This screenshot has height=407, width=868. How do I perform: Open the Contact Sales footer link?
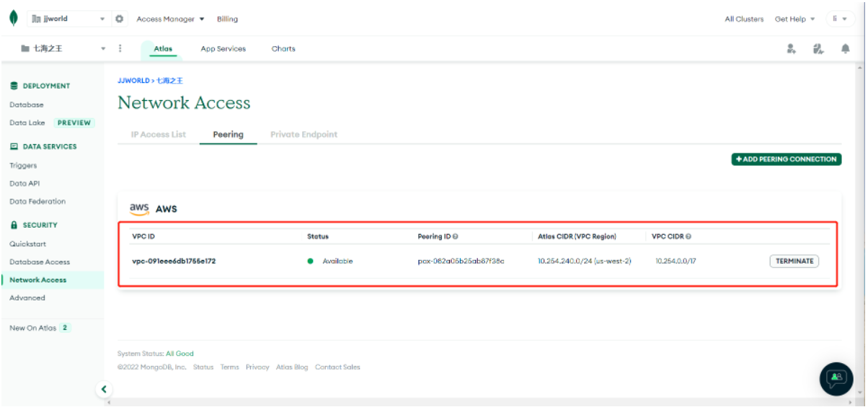(x=337, y=367)
